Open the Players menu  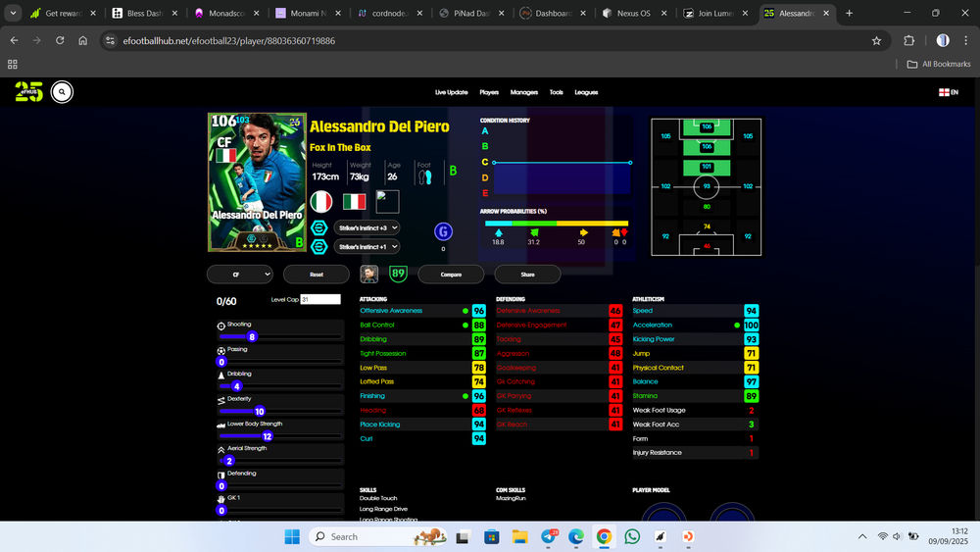pyautogui.click(x=489, y=92)
